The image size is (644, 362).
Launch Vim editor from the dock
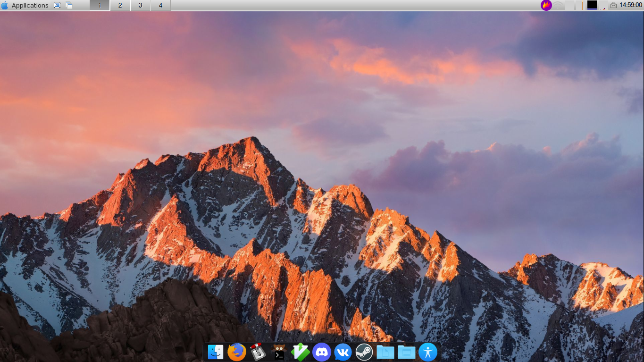(x=301, y=352)
